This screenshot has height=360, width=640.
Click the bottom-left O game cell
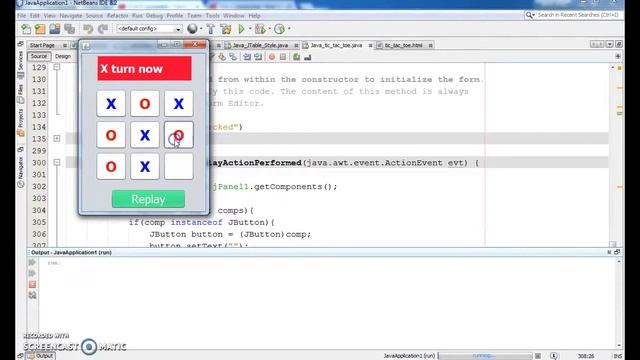[111, 166]
